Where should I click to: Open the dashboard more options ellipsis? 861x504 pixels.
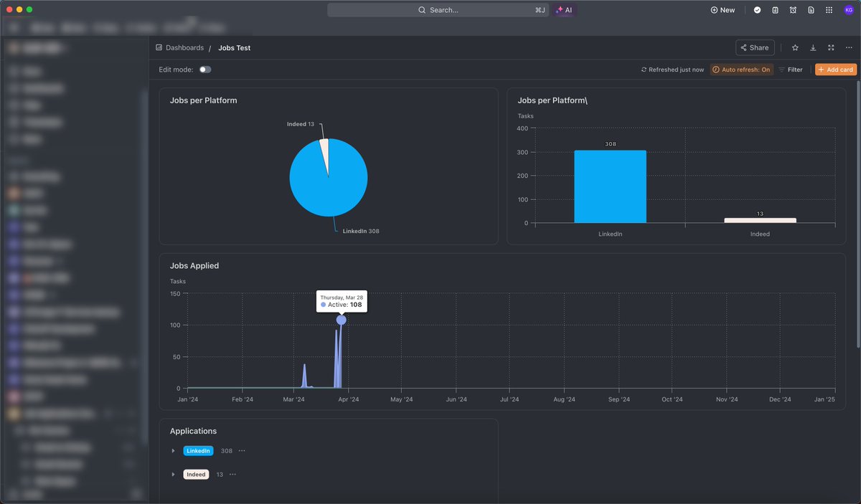point(849,48)
